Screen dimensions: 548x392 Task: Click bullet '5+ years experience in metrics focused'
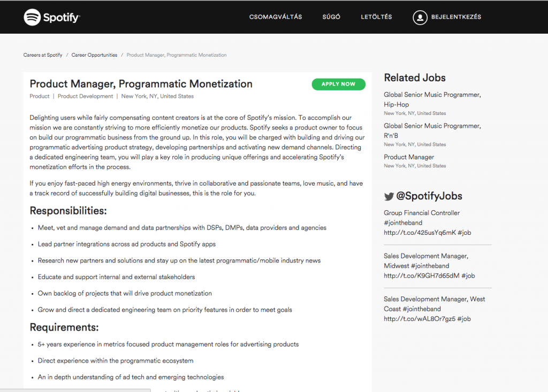[168, 344]
